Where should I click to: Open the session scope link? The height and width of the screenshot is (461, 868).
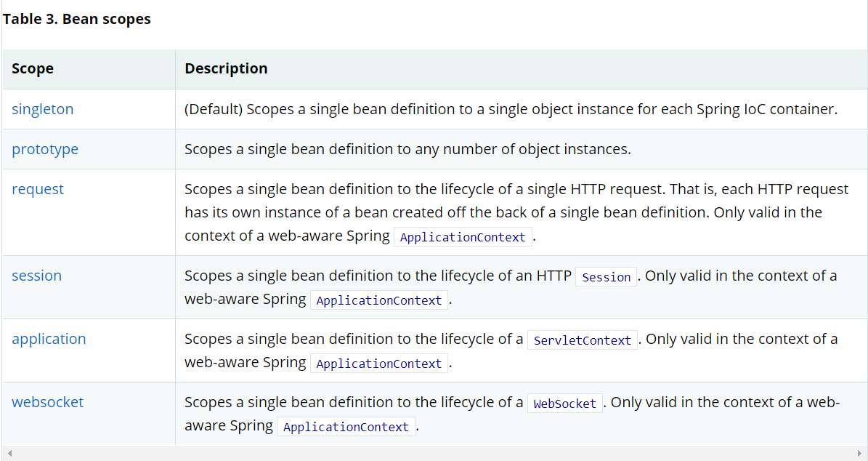coord(36,276)
